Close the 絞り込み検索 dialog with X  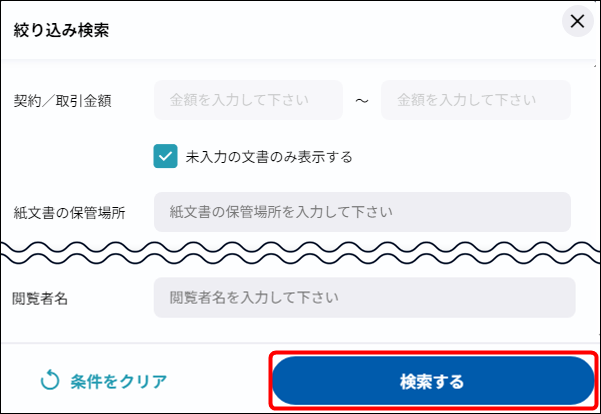click(576, 21)
